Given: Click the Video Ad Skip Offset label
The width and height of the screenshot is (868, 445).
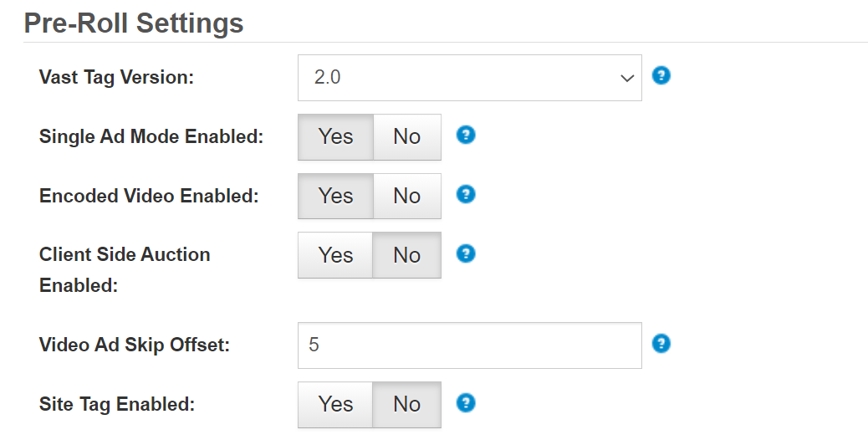Looking at the screenshot, I should 134,345.
